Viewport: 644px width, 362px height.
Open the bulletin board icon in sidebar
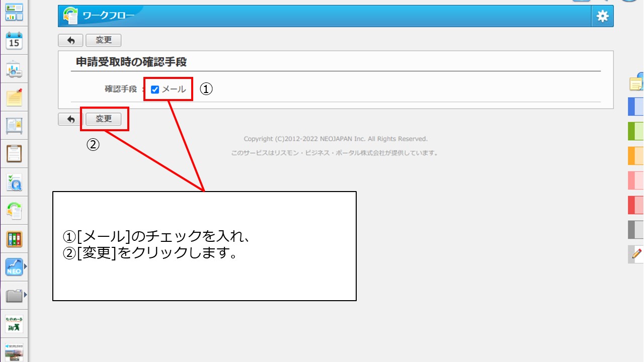point(14,125)
